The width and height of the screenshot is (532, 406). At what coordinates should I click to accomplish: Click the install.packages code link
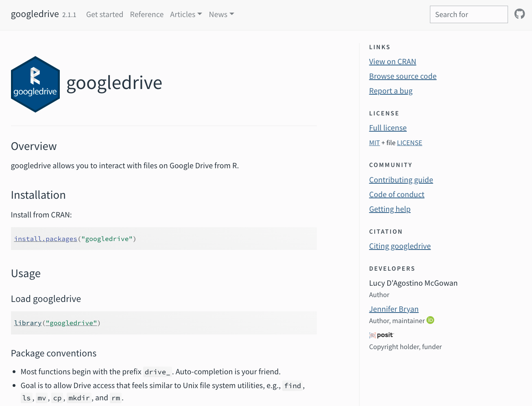[46, 239]
